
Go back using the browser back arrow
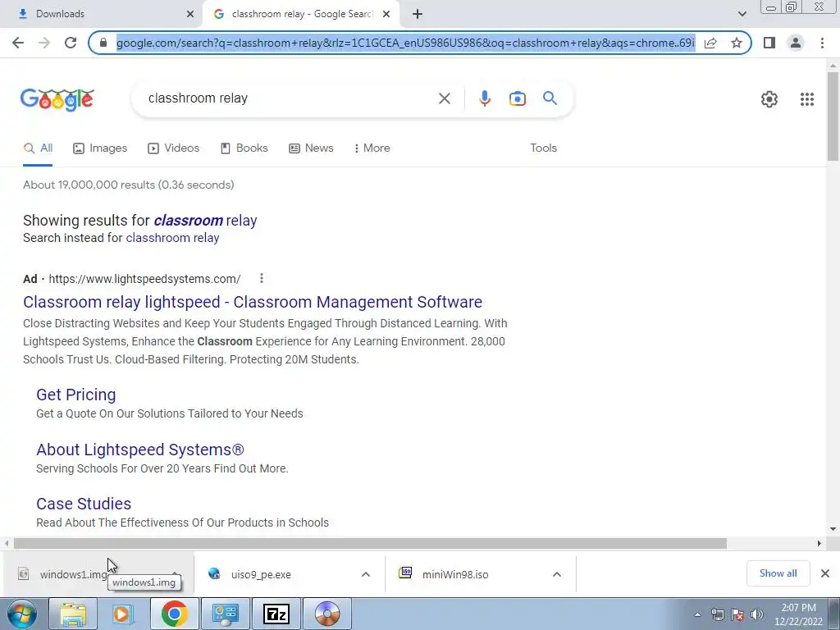pyautogui.click(x=18, y=43)
